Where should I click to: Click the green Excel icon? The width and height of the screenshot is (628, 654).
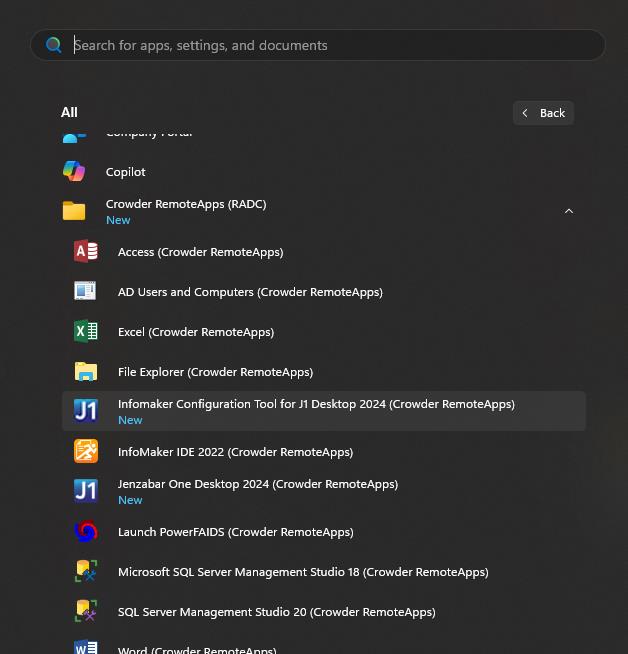coord(86,332)
